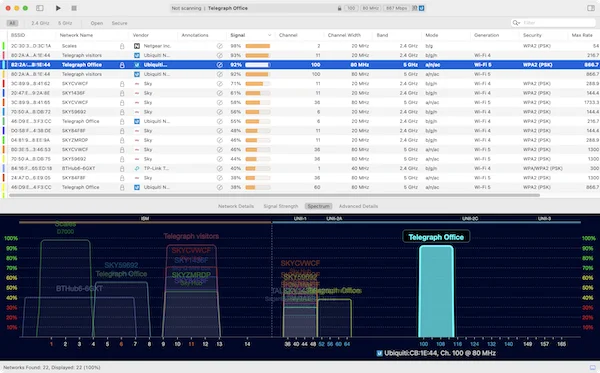Click the signal bar in SKY1436F row
The height and width of the screenshot is (373, 600).
tap(258, 93)
